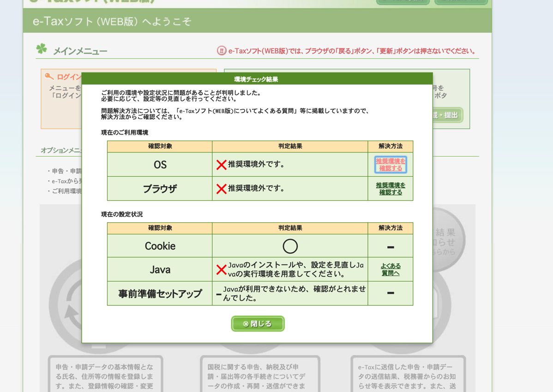The width and height of the screenshot is (553, 392).
Task: Click 環境チェック結果 dialog title bar
Action: click(257, 79)
